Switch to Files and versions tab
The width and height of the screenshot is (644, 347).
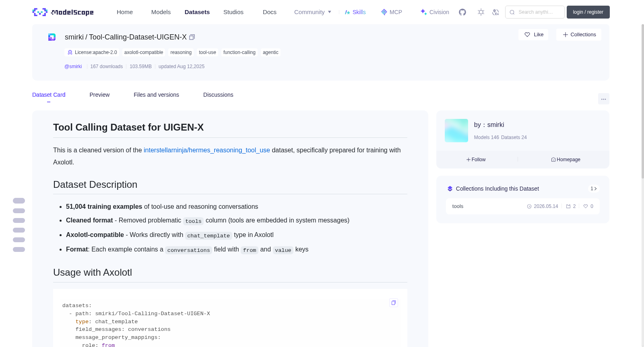point(156,95)
